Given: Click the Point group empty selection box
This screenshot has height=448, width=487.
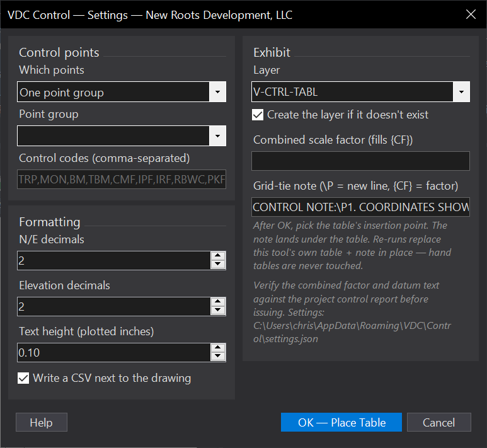Looking at the screenshot, I should [x=113, y=136].
